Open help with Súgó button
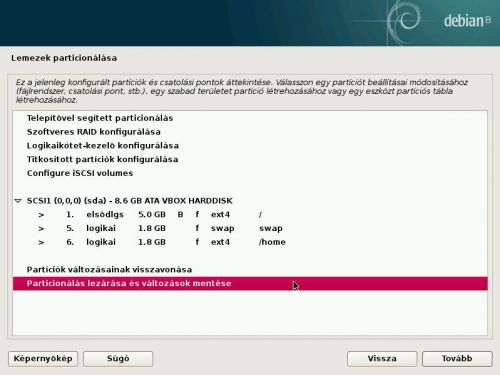This screenshot has width=500, height=375. (118, 359)
